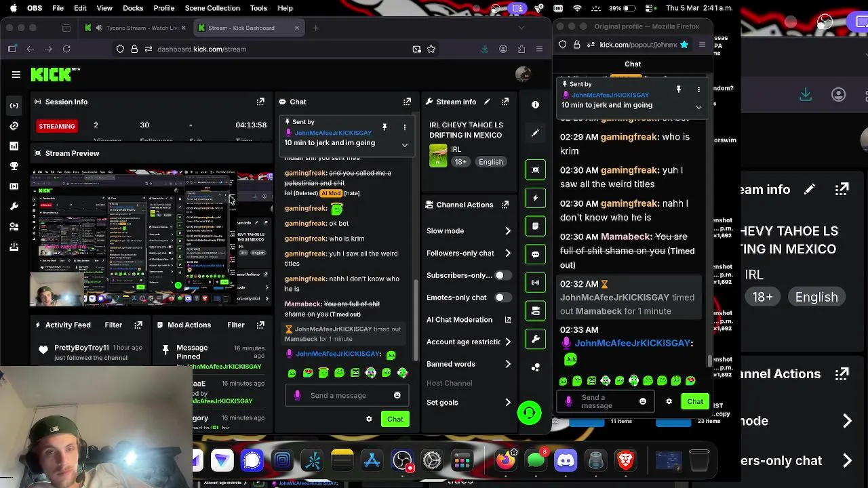868x488 pixels.
Task: Open the Kick hamburger menu
Action: [16, 75]
